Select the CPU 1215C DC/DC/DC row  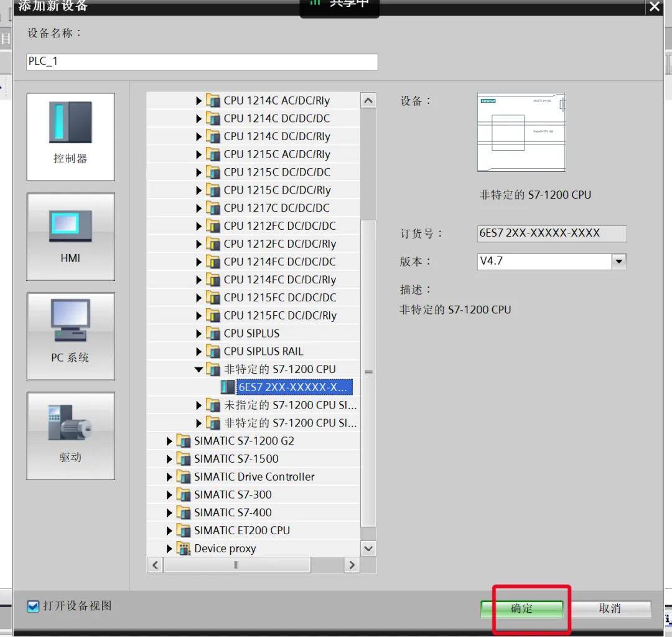(x=253, y=172)
